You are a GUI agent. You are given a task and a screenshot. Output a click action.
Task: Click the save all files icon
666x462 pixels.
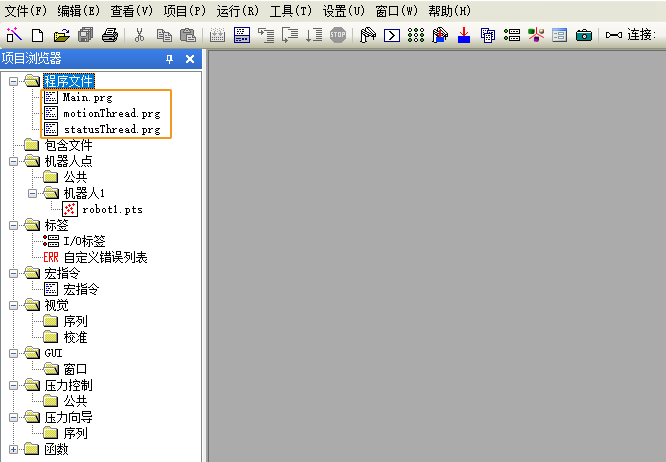[85, 35]
